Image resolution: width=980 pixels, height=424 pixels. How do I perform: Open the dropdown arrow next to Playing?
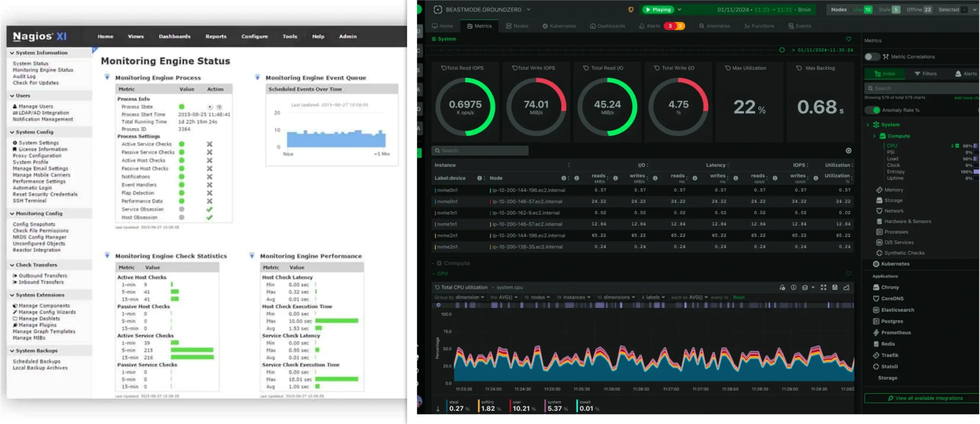coord(679,10)
